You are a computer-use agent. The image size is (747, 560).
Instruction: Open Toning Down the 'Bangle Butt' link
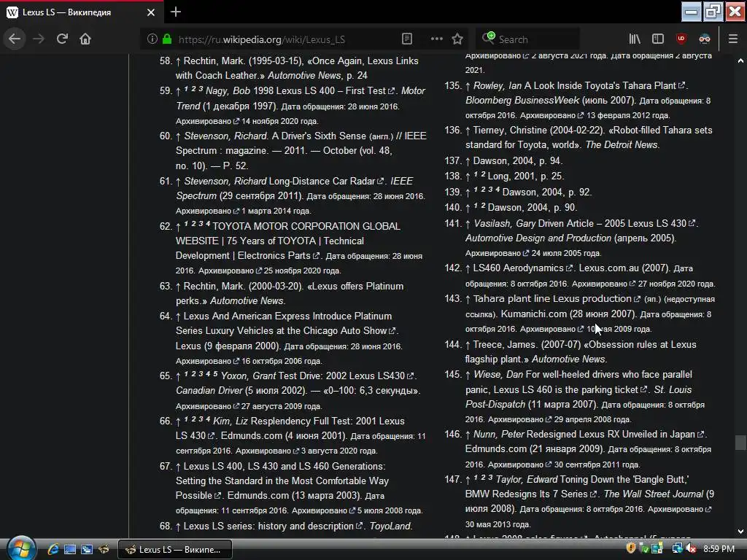point(578,486)
